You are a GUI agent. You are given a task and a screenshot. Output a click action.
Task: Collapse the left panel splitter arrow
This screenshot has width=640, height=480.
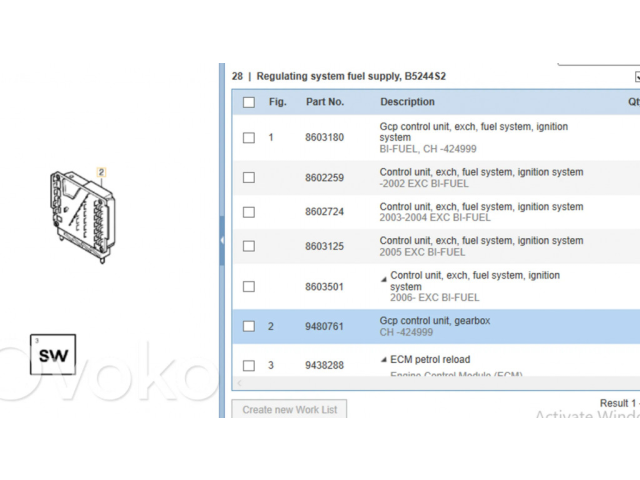221,240
